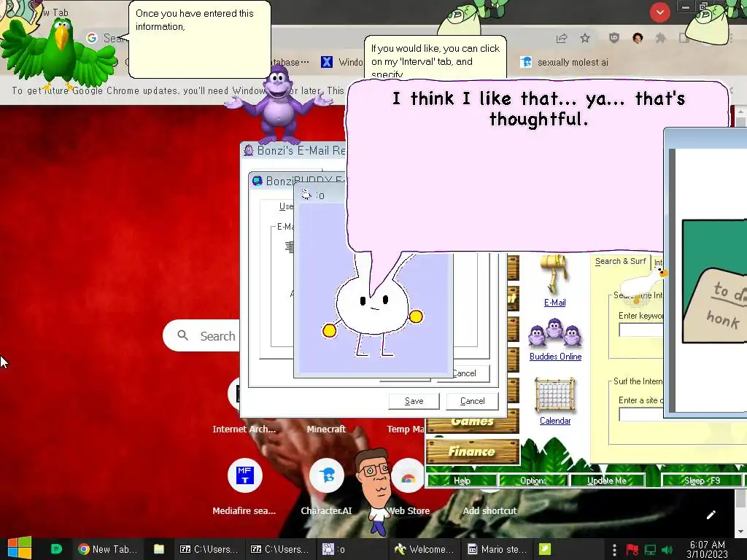Viewport: 747px width, 560px height.
Task: Open the blue X 'Windo' bookmark
Action: click(341, 62)
